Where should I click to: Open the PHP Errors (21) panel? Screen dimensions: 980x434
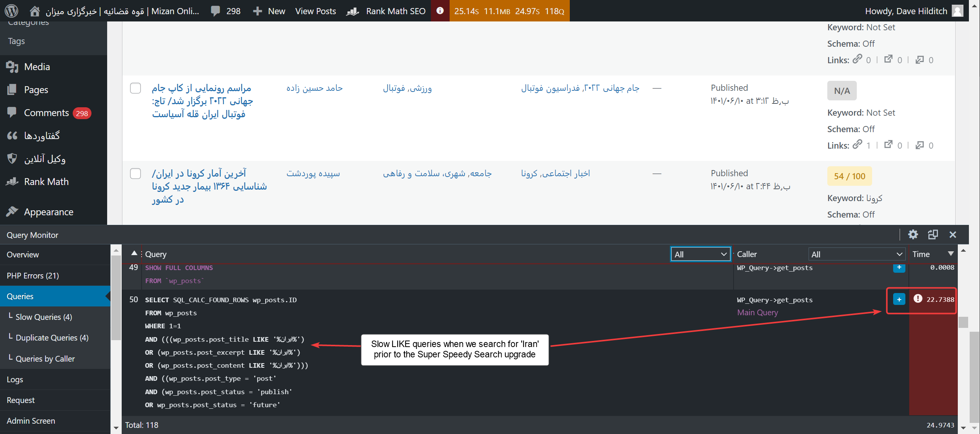[33, 275]
